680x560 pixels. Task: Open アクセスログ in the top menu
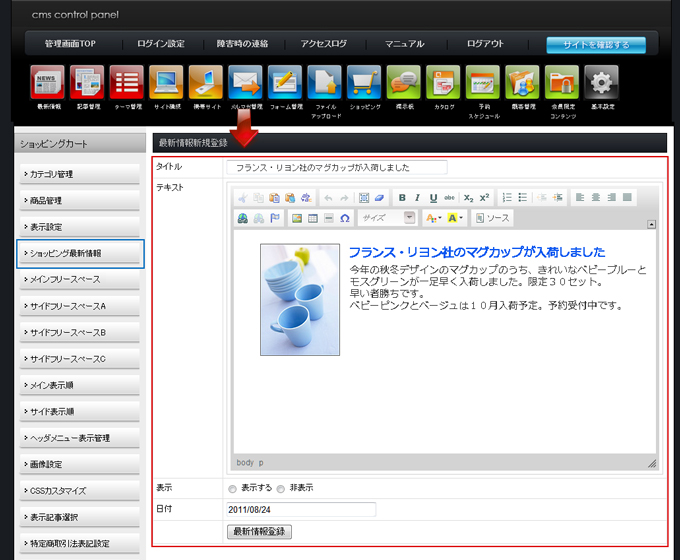point(323,44)
